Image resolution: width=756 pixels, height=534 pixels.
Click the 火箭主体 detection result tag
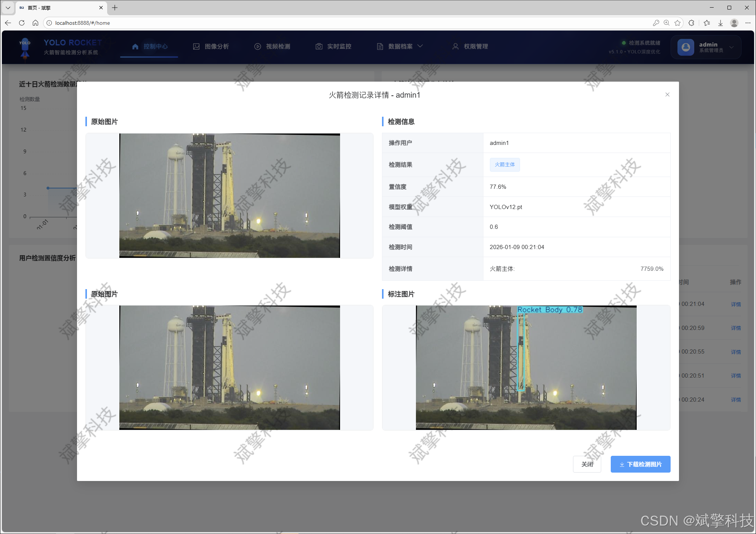[x=504, y=165]
